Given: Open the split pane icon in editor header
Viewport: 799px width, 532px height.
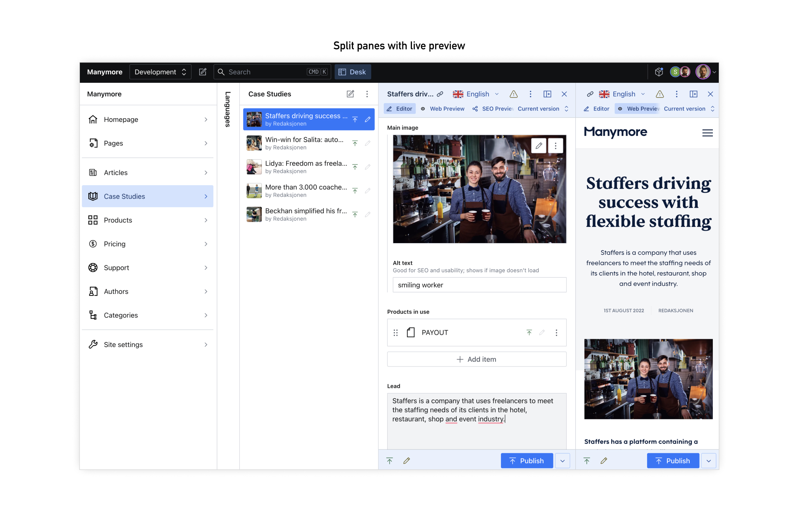Looking at the screenshot, I should point(548,94).
